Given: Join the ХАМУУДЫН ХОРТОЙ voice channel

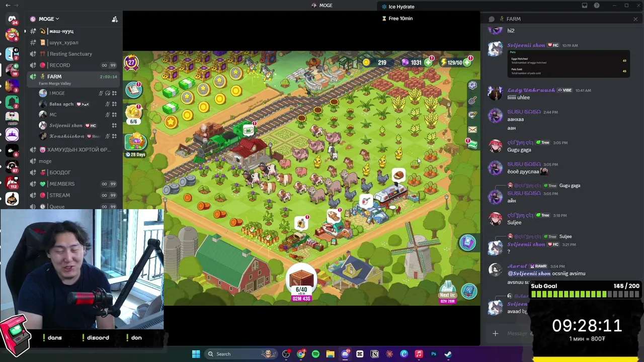Looking at the screenshot, I should [74, 150].
